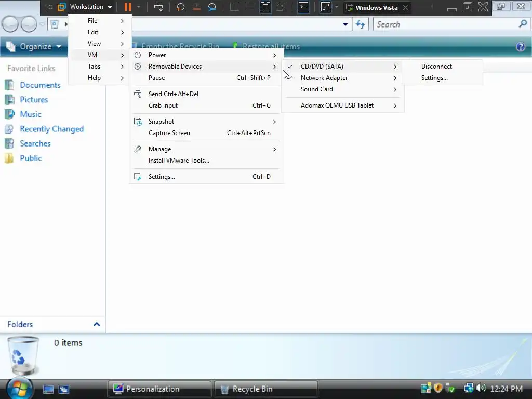Click the stretch guest display icon
Screen dimensions: 532x399
point(325,7)
